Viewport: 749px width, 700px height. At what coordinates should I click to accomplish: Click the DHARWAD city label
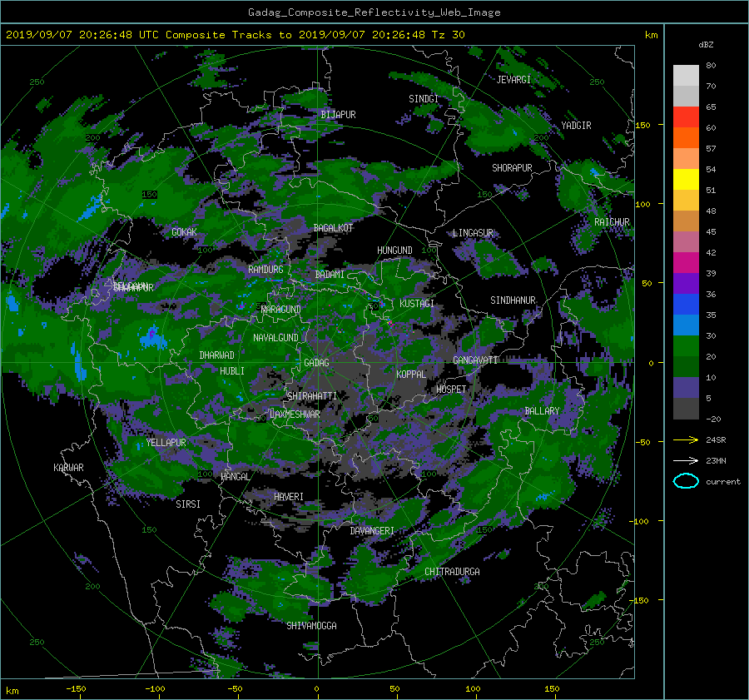216,355
